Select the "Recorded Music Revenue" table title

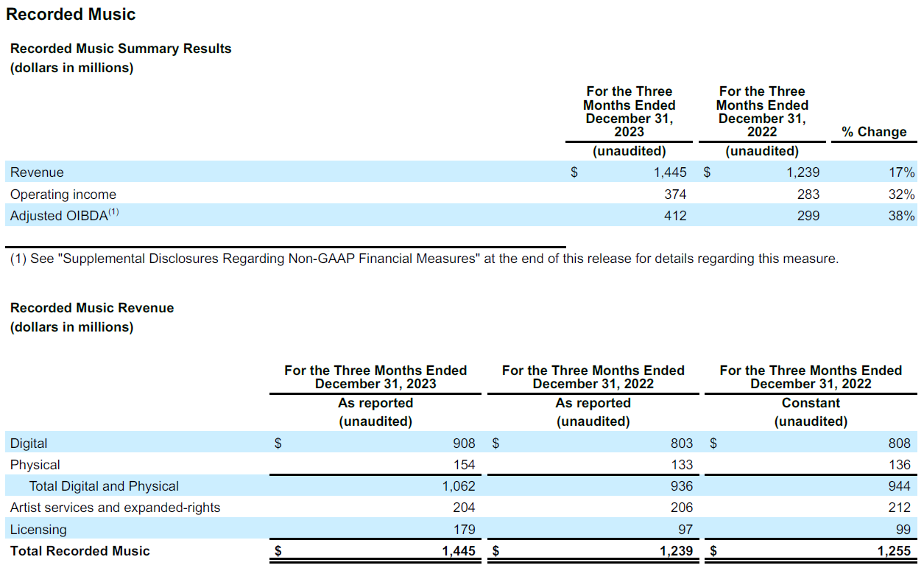pos(92,308)
